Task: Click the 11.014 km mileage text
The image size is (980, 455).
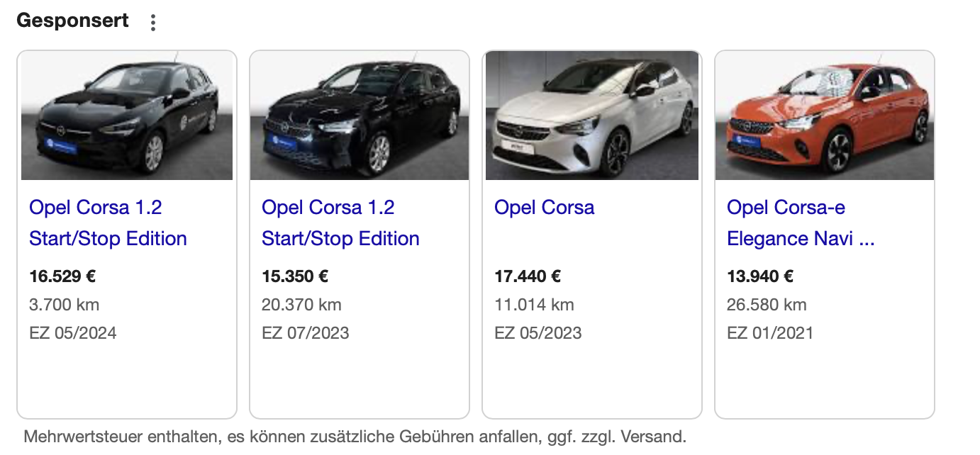Action: 534,305
